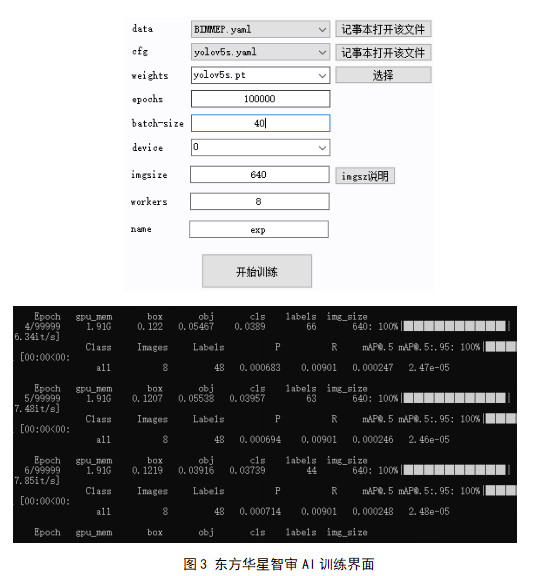Click the workers input field
Screen dimensions: 538x576
[260, 202]
